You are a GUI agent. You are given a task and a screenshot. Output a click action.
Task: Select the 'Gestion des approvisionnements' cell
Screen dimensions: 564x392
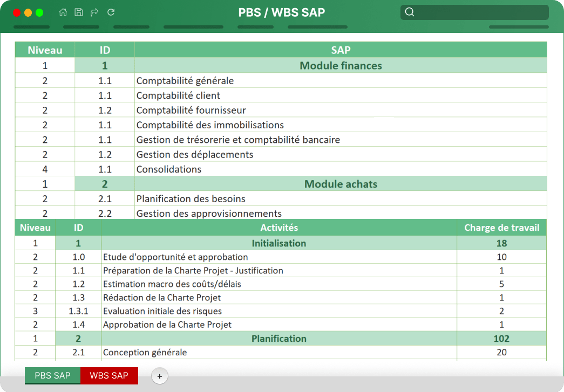[x=341, y=212]
